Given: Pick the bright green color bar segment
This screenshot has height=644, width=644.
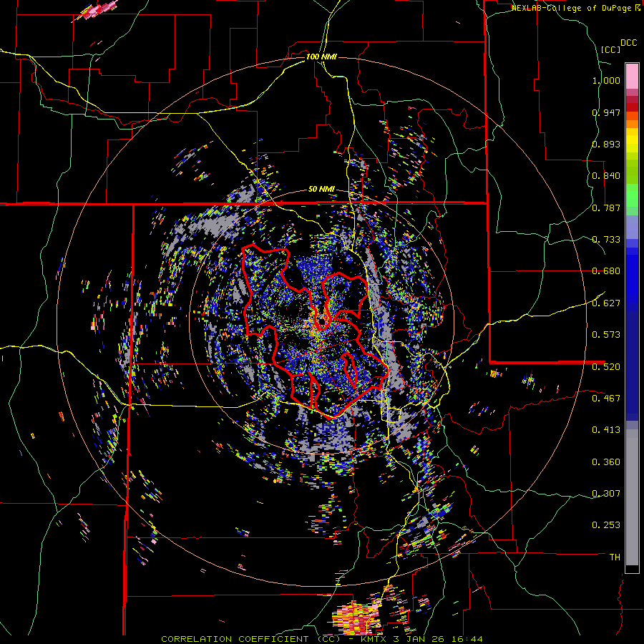Looking at the screenshot, I should point(632,195).
